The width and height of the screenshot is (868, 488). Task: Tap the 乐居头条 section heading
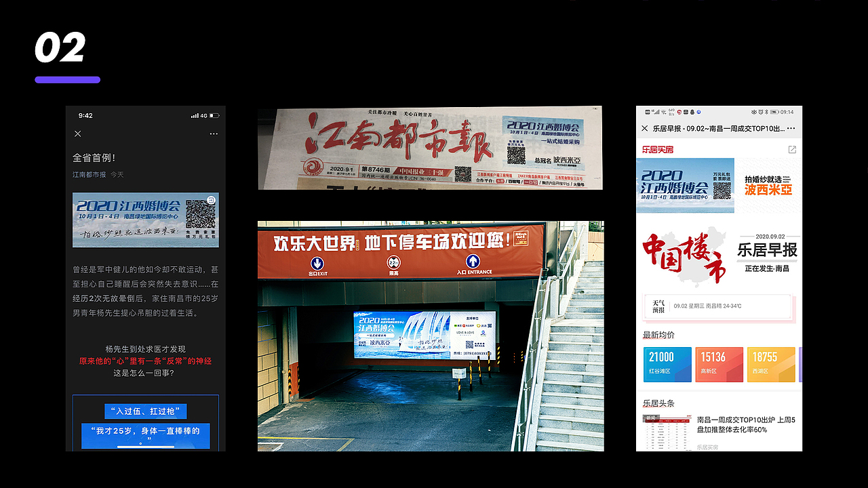click(x=658, y=403)
